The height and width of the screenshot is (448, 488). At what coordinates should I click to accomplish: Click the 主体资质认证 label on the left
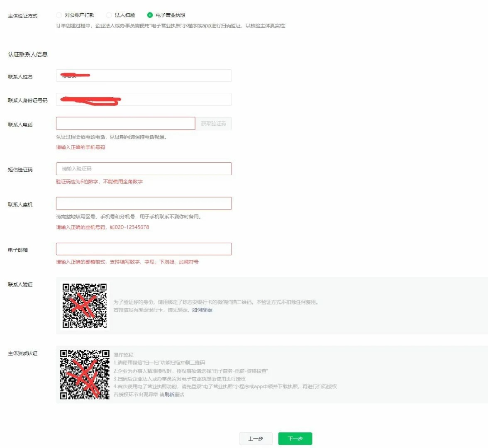tap(23, 353)
